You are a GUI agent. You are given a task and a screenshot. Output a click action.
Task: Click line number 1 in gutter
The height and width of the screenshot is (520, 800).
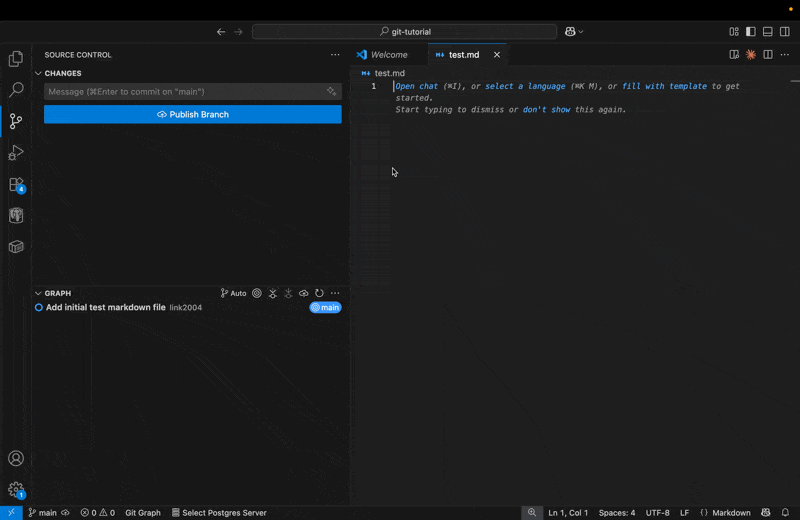[374, 86]
